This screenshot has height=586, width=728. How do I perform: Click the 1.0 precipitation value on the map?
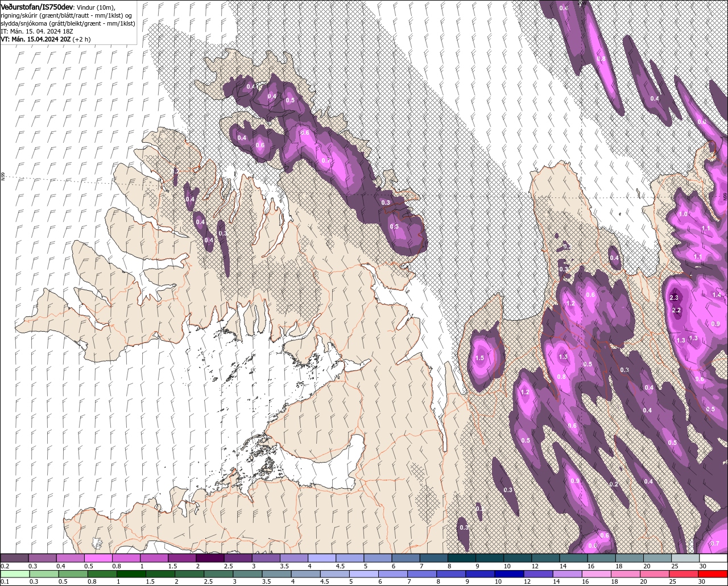(x=684, y=214)
